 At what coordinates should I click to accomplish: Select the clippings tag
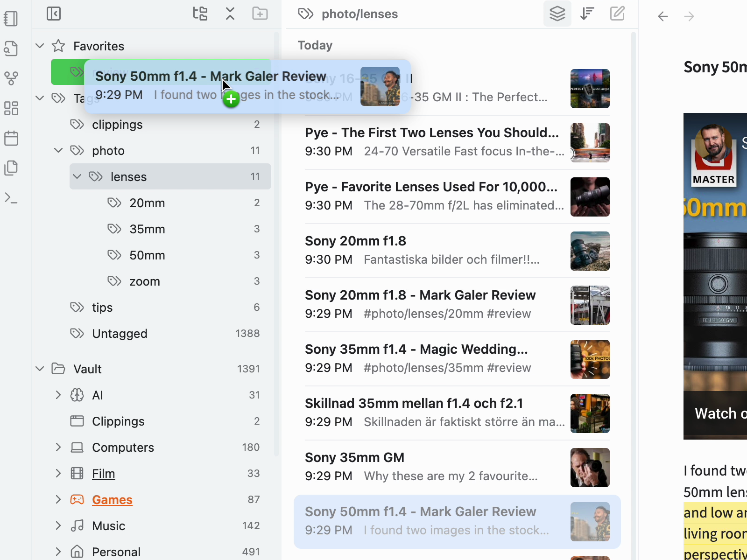coord(161,125)
